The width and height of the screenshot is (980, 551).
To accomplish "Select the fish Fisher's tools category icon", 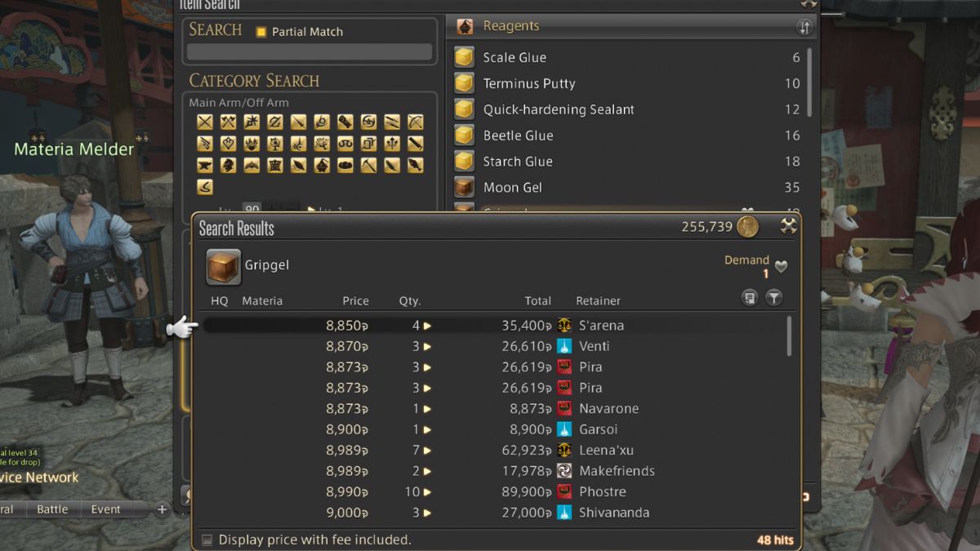I will click(x=416, y=166).
